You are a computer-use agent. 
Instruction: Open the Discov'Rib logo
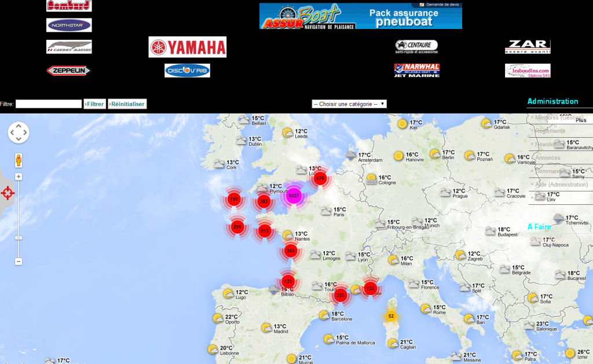187,71
